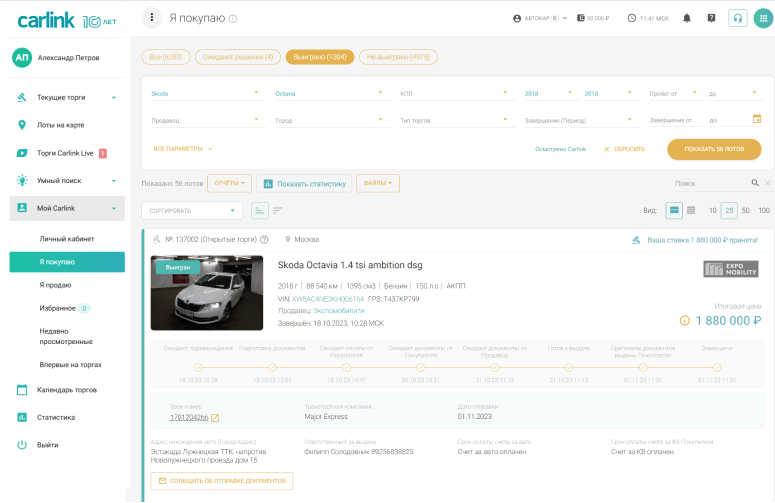
Task: Open the notifications bell
Action: (x=686, y=18)
